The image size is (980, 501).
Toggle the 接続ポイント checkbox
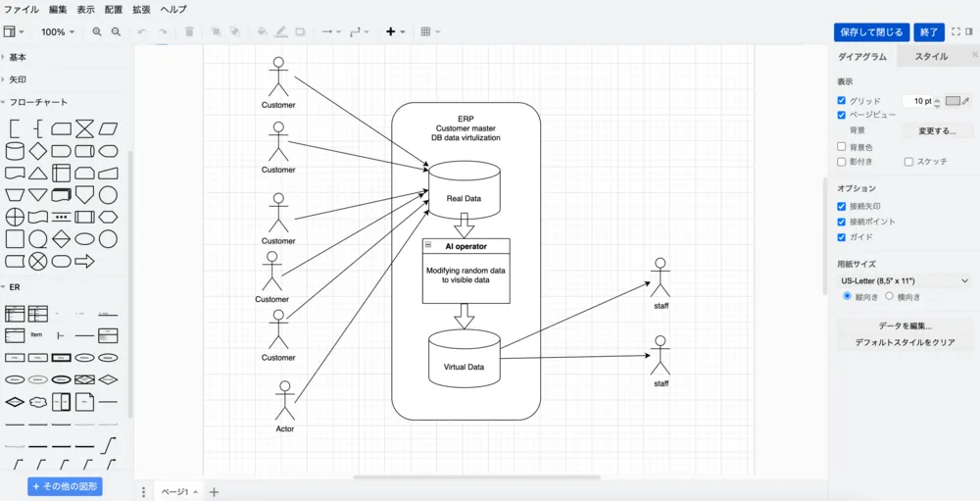[841, 222]
